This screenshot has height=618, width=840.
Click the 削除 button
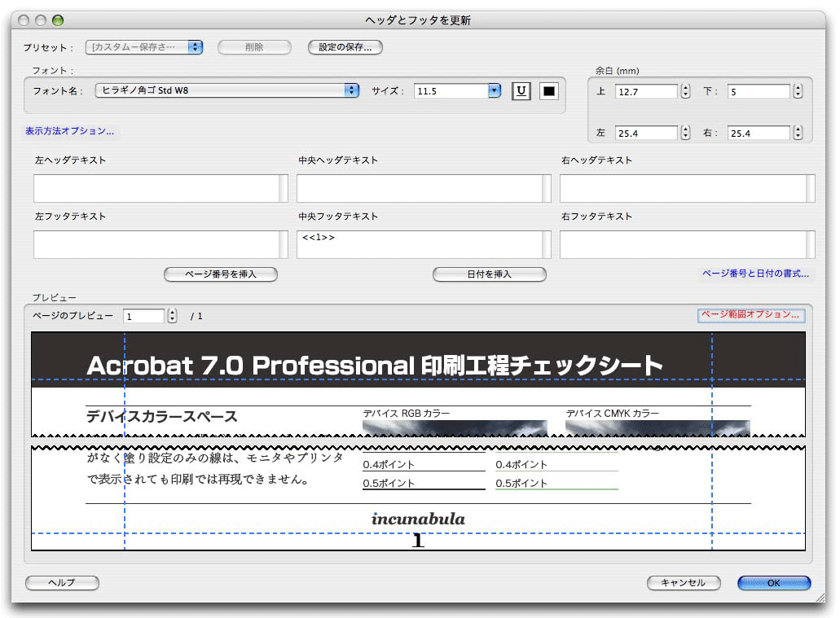pos(254,47)
